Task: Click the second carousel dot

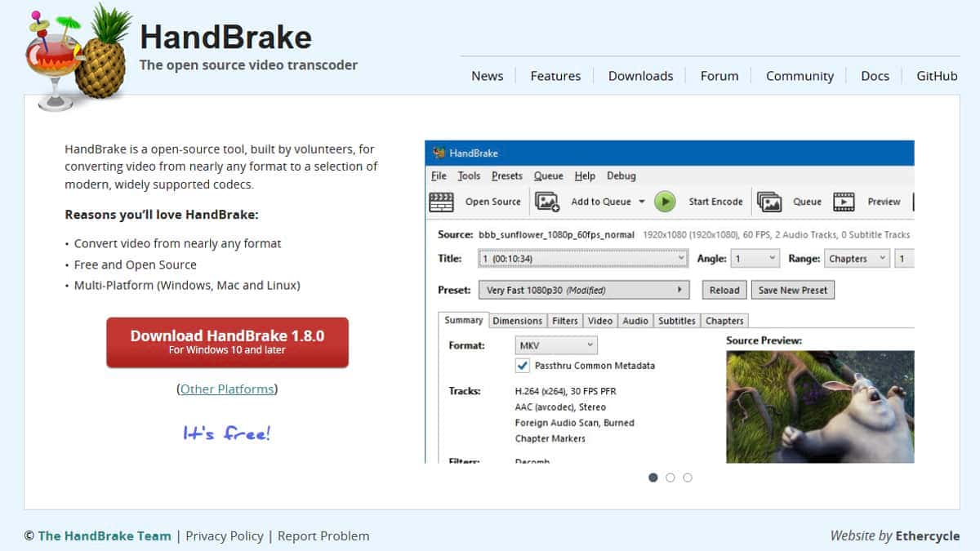Action: point(670,478)
